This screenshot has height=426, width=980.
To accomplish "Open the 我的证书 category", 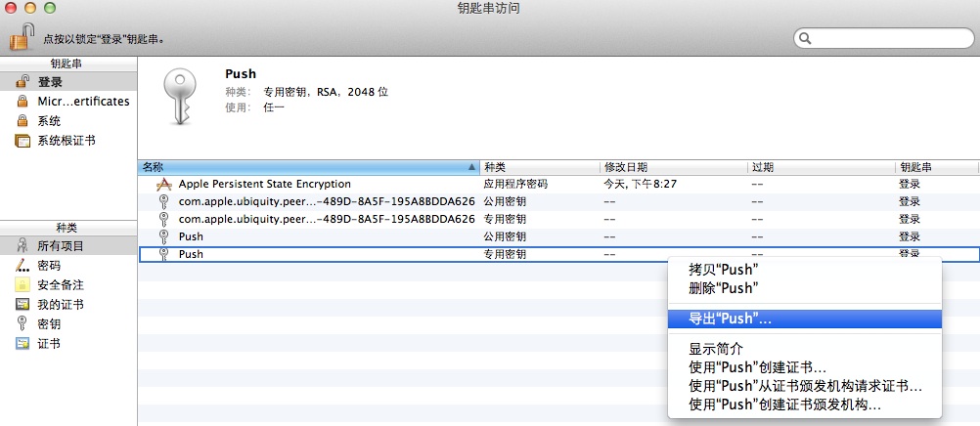I will 60,305.
